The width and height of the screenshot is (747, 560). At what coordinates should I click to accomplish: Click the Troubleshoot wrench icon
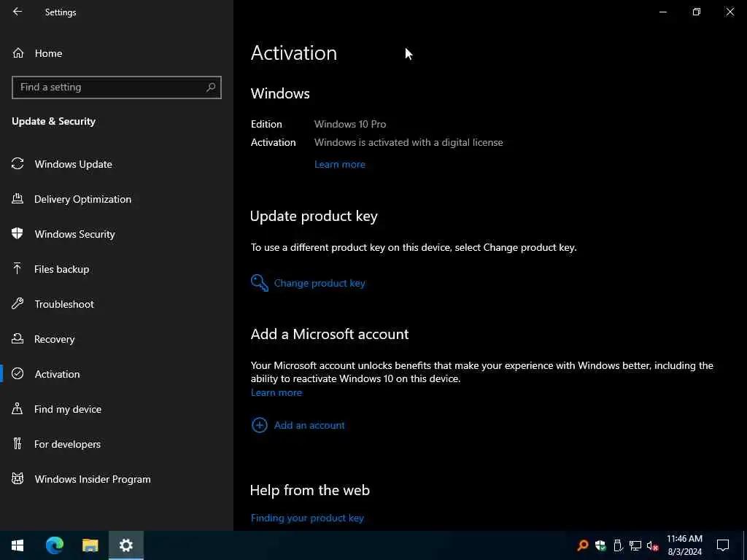pos(18,304)
